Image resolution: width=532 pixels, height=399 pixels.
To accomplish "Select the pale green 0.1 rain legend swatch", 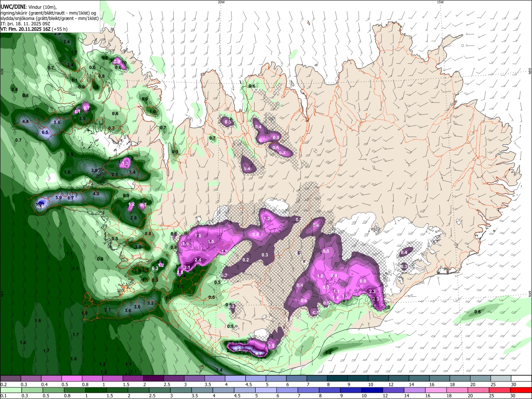I will click(x=11, y=390).
